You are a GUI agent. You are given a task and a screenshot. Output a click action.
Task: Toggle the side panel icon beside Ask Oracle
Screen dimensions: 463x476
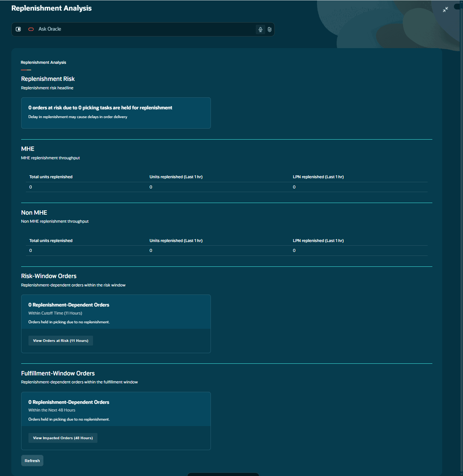pos(18,29)
